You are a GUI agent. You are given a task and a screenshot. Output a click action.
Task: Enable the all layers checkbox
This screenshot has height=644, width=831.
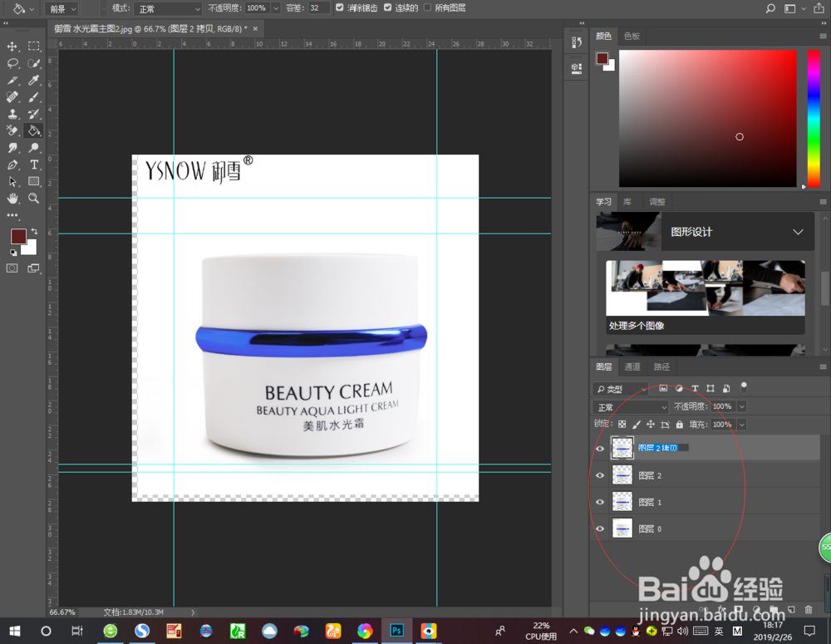tap(427, 7)
